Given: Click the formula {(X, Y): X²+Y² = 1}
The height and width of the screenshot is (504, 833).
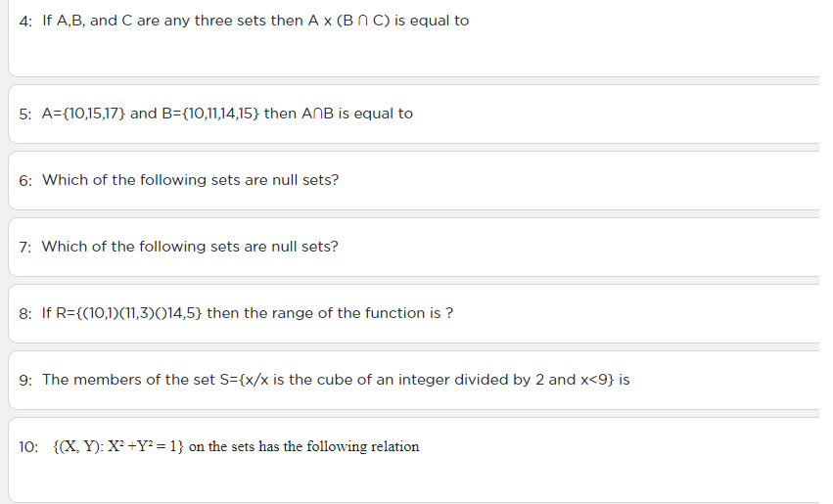Looking at the screenshot, I should click(x=118, y=446).
